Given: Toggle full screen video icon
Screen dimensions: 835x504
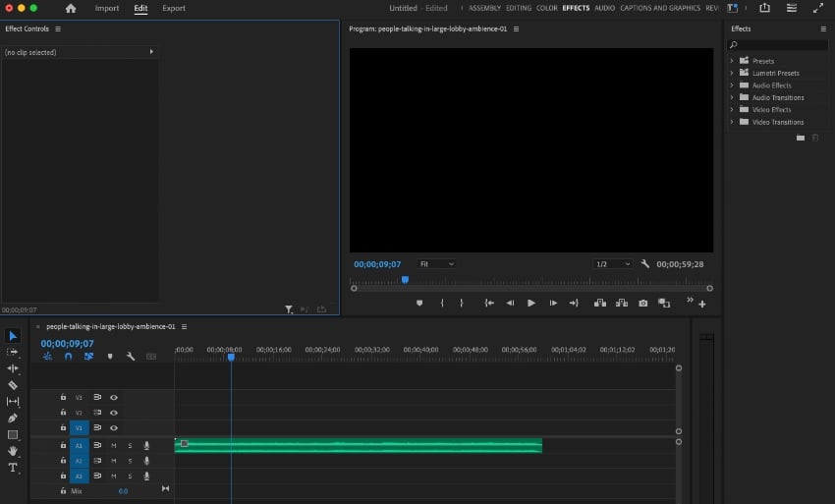Looking at the screenshot, I should click(x=818, y=8).
